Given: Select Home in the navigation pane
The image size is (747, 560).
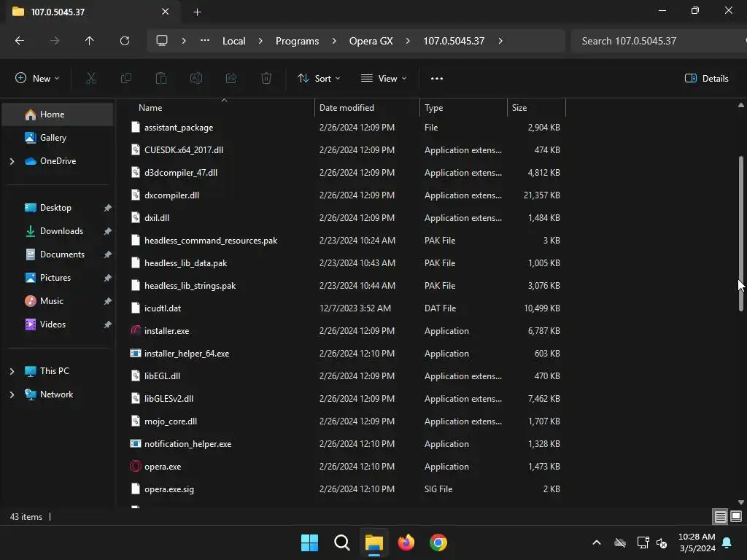Looking at the screenshot, I should (x=57, y=114).
